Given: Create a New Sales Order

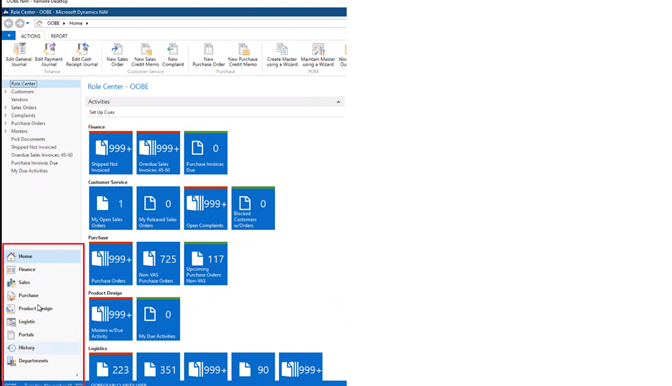Looking at the screenshot, I should tap(117, 55).
